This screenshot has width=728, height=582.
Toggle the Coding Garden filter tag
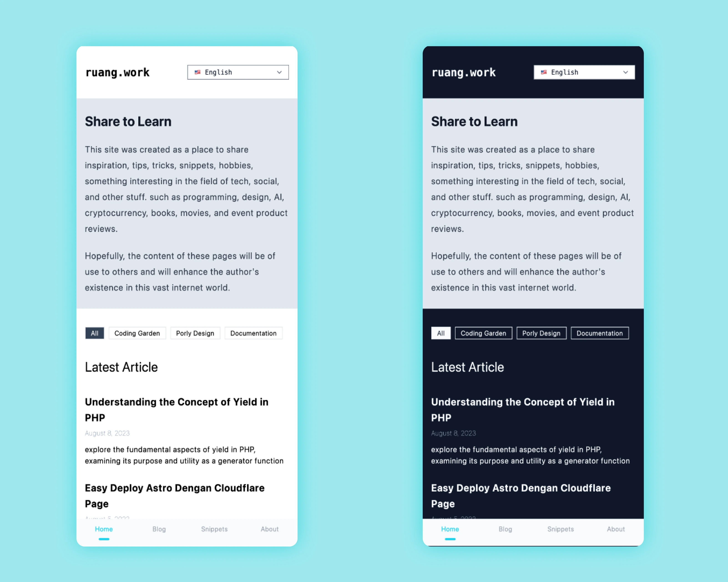click(x=137, y=333)
